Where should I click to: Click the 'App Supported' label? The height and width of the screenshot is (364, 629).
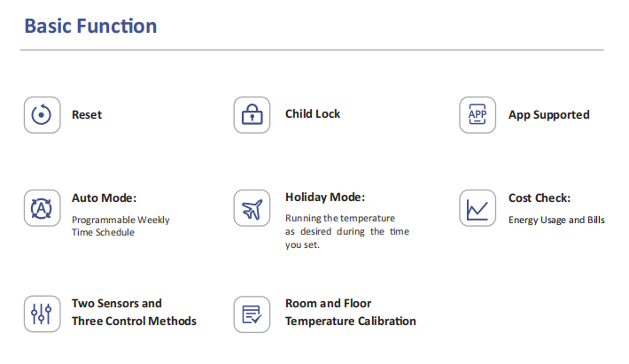[x=548, y=115]
